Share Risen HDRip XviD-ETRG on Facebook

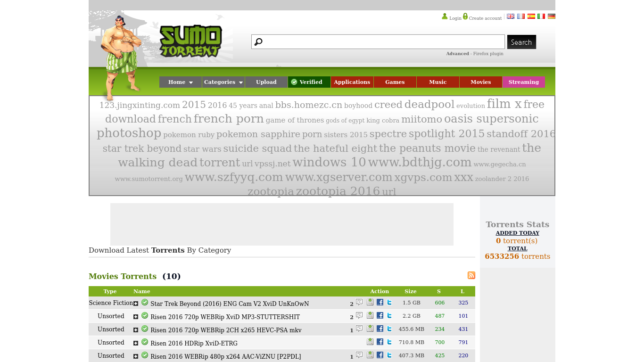click(x=380, y=342)
